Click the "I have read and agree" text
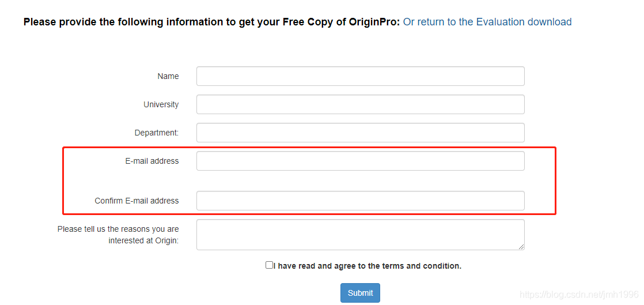Screen dimensions: 644x305 (x=368, y=266)
